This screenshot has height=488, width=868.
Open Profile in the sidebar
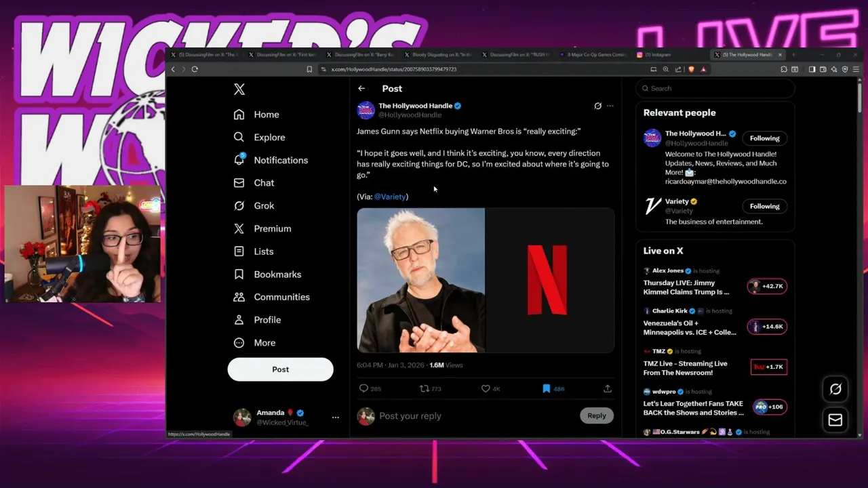[257, 320]
